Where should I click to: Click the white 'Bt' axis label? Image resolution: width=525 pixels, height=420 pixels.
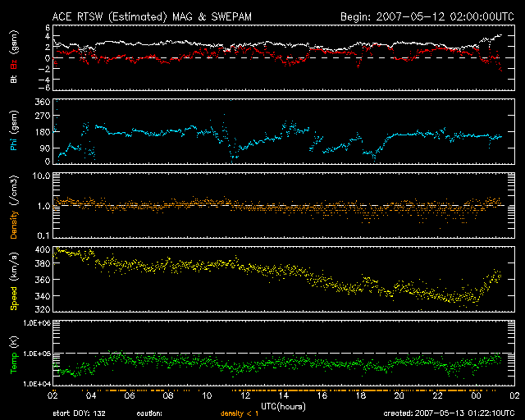(x=13, y=79)
